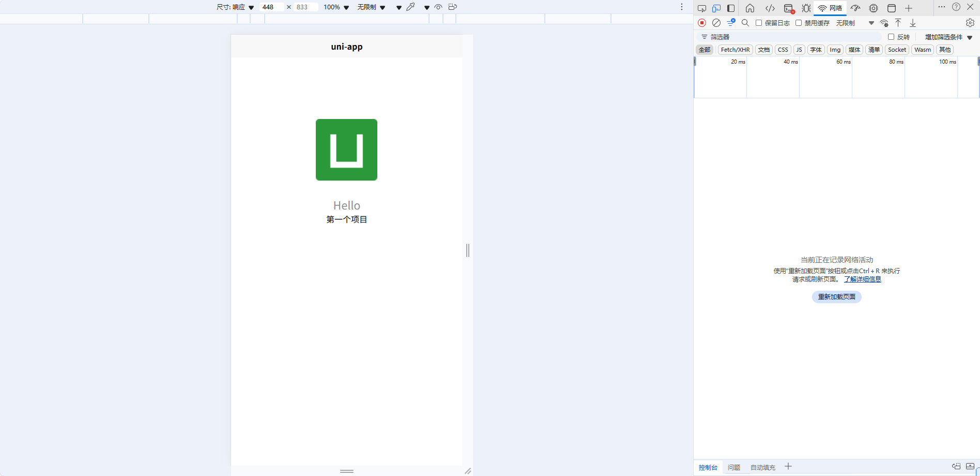980x476 pixels.
Task: Select the 全部 filter chip
Action: coord(705,50)
